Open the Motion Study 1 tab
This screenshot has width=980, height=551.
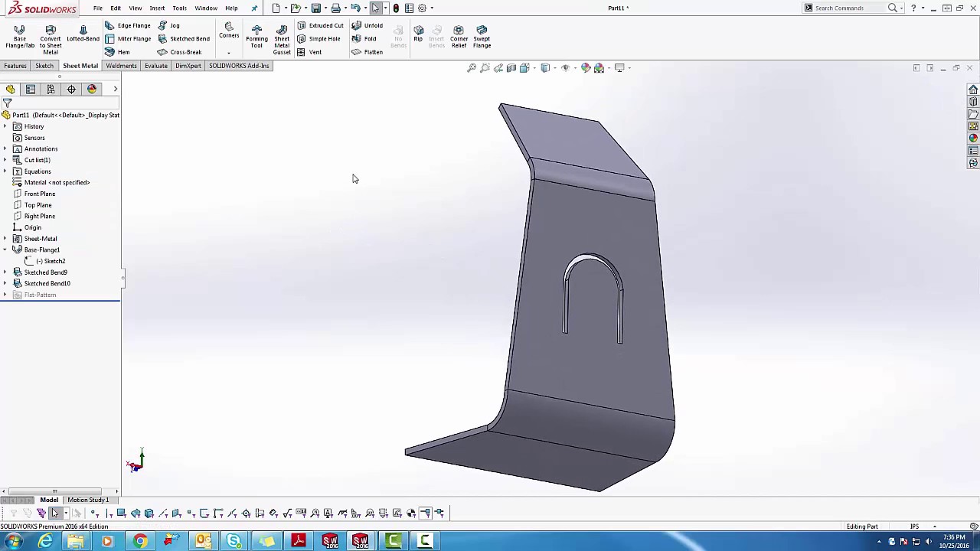(88, 500)
